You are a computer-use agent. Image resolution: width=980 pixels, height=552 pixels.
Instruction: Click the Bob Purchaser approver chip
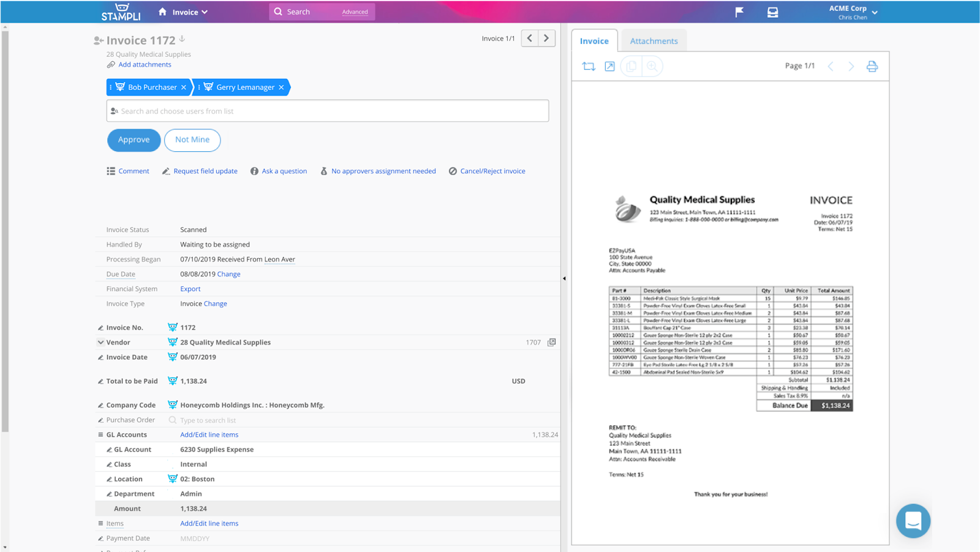coord(149,88)
